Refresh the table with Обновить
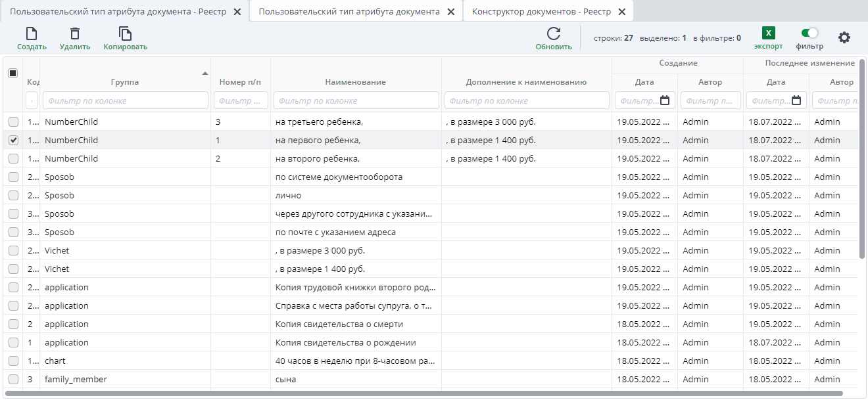The height and width of the screenshot is (400, 868). tap(552, 37)
